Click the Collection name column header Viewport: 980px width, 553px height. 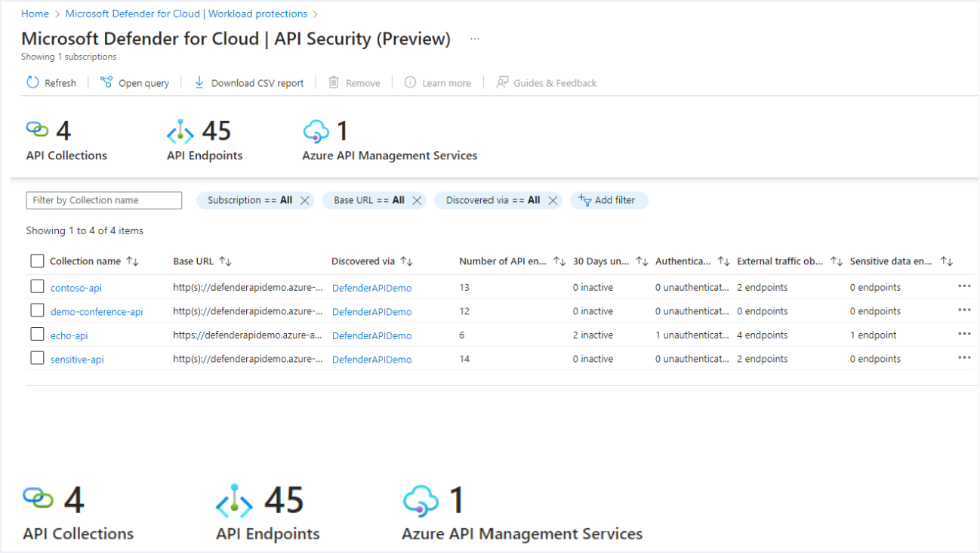[85, 261]
